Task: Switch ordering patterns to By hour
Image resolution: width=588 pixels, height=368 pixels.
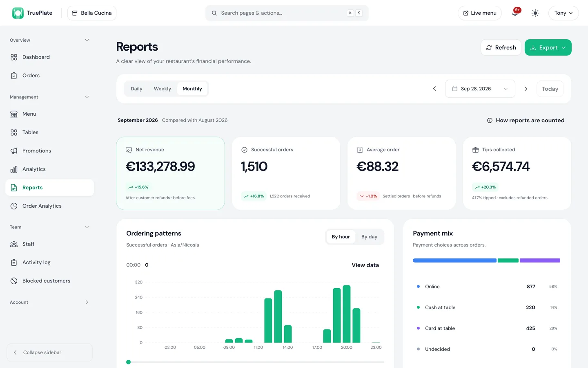Action: pyautogui.click(x=341, y=237)
